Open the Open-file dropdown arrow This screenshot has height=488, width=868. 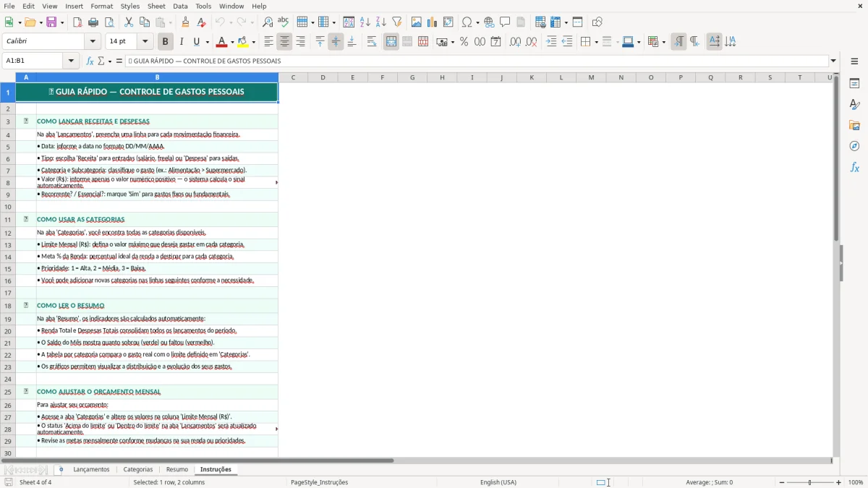(40, 22)
